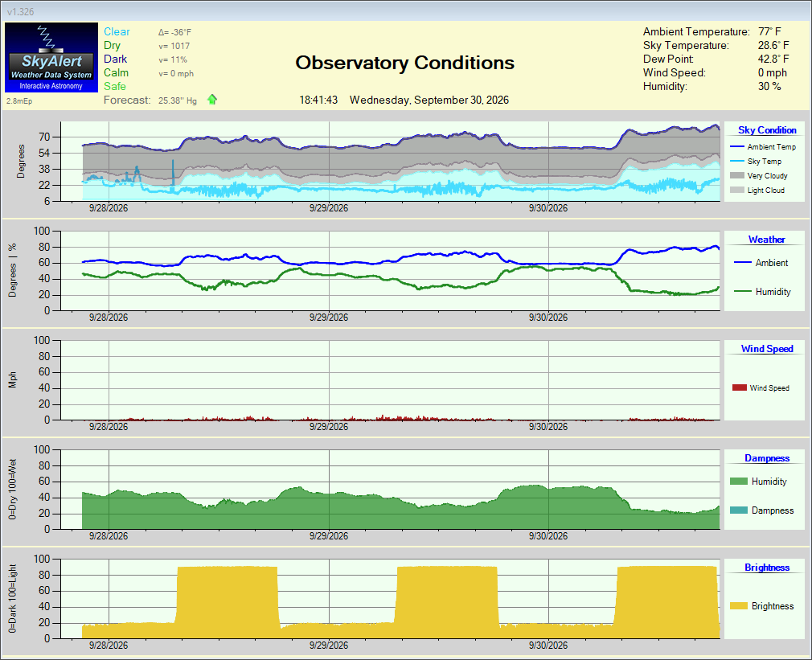Click the 2.8mEp label under logo
Viewport: 812px width, 660px height.
coord(19,101)
